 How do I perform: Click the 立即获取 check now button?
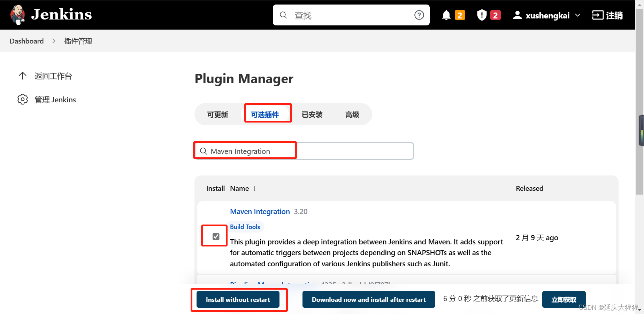pyautogui.click(x=564, y=299)
